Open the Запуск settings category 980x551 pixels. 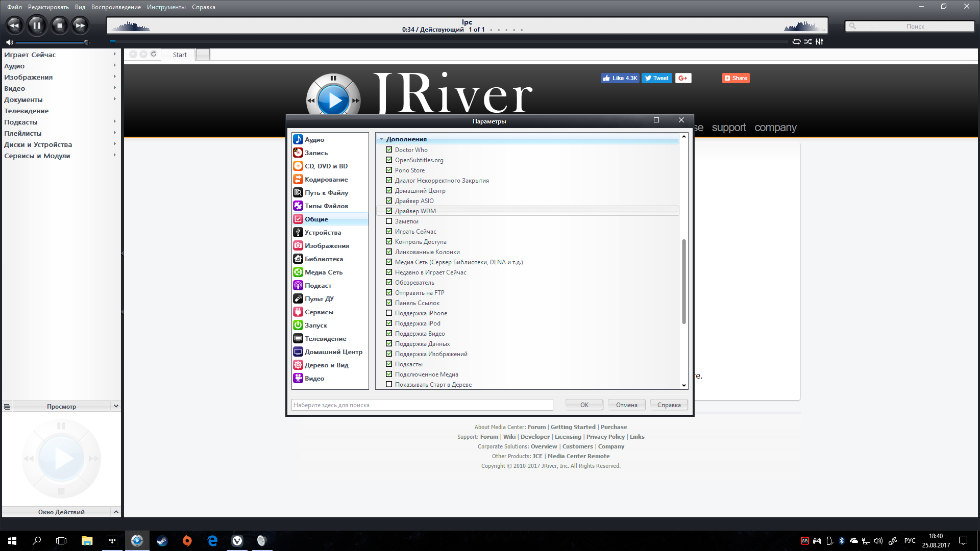point(330,325)
